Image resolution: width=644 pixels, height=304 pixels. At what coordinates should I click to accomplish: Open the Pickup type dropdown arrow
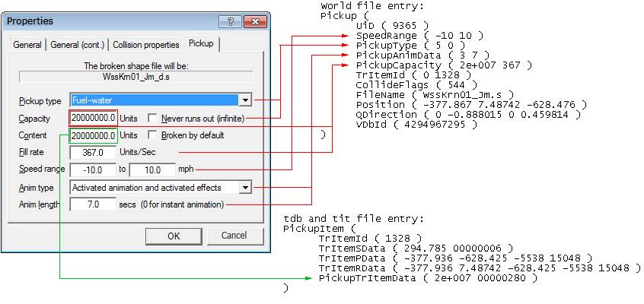point(244,100)
